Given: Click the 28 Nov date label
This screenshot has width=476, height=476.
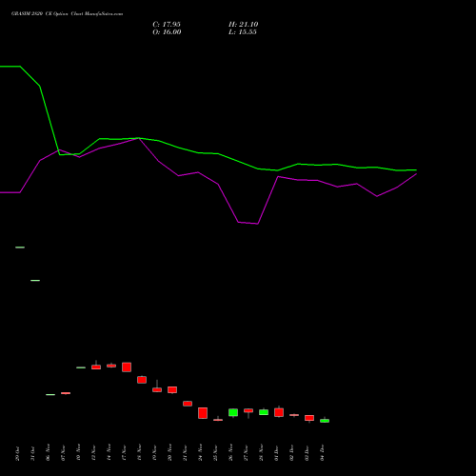Looking at the screenshot, I should [x=261, y=453].
